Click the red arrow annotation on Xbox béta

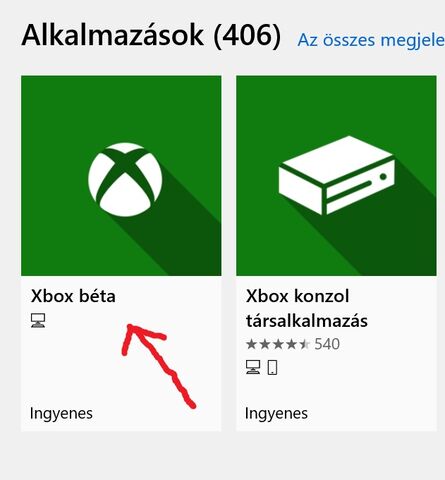click(x=159, y=366)
